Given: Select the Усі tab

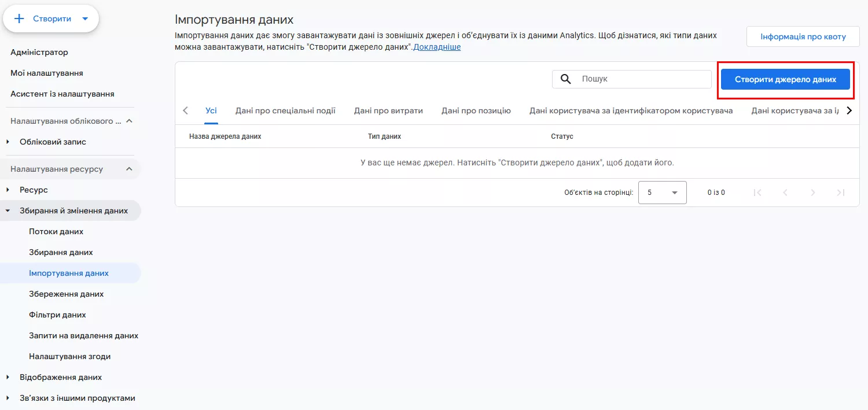Looking at the screenshot, I should [211, 110].
